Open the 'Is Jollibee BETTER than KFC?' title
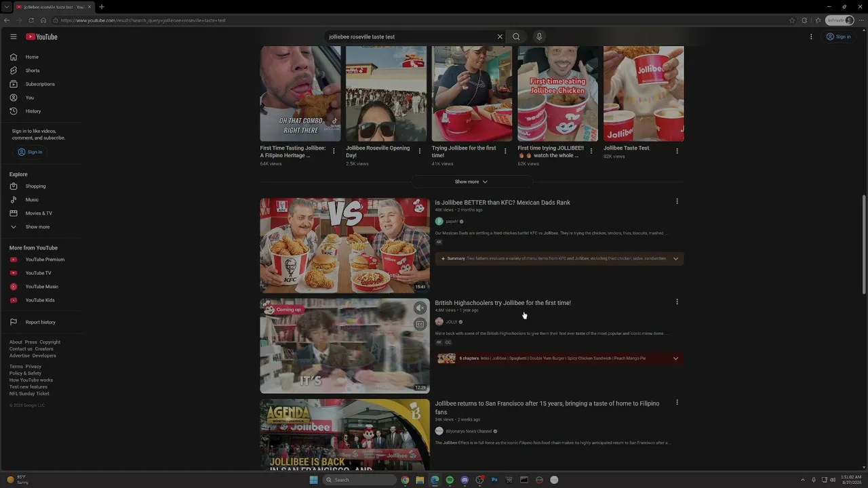This screenshot has width=868, height=488. coord(502,203)
